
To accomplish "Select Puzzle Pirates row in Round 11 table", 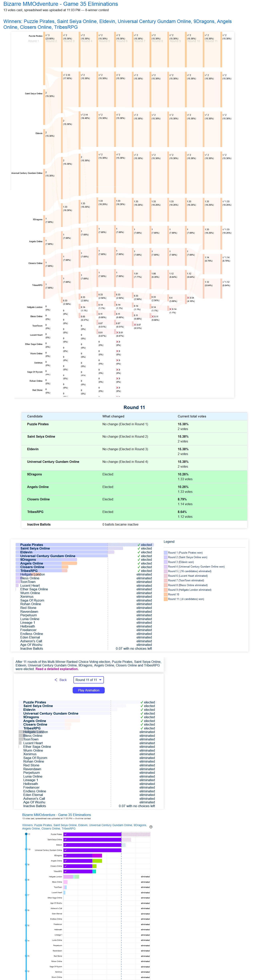I will (134, 426).
